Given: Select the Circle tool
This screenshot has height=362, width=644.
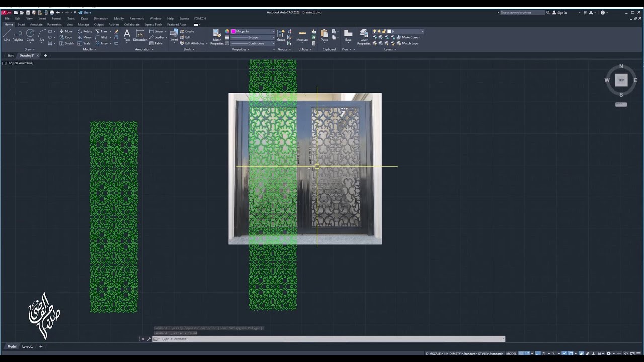Looking at the screenshot, I should [30, 35].
